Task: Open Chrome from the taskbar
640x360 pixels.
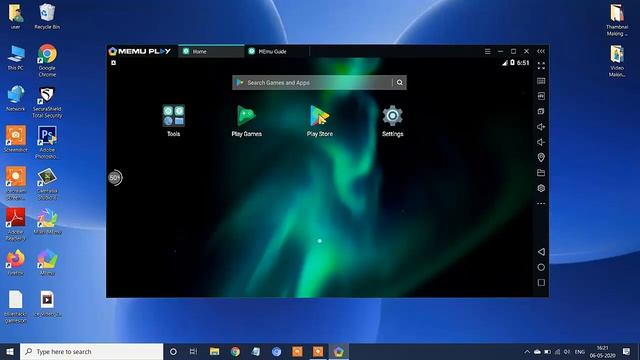Action: pyautogui.click(x=235, y=351)
